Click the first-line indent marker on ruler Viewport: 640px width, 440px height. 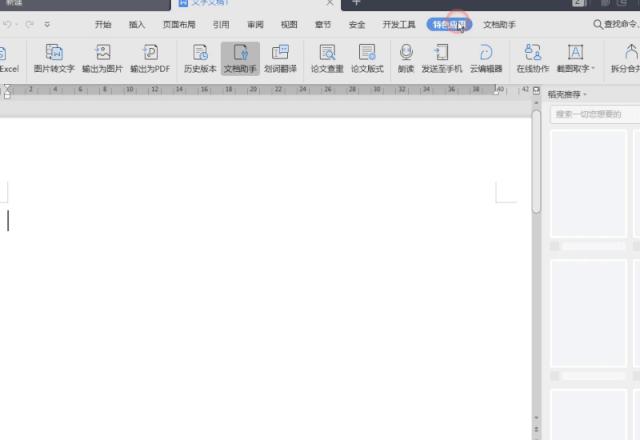tap(7, 88)
